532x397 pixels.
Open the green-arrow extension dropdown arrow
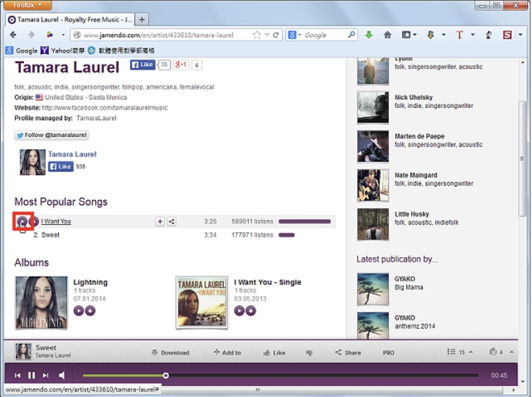point(444,35)
